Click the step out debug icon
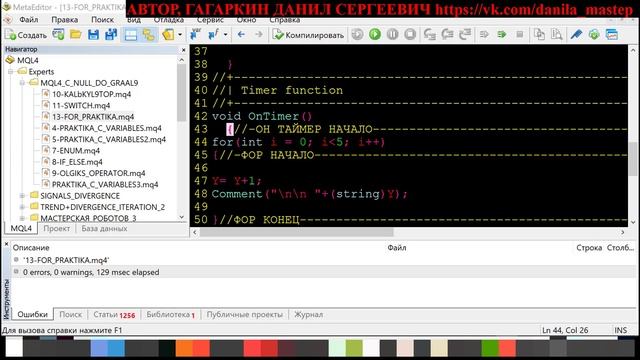Viewport: 640px width, 360px height. click(465, 35)
